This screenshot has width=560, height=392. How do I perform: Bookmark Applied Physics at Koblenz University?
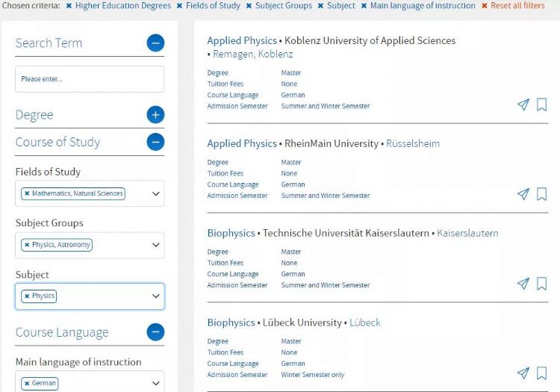542,105
